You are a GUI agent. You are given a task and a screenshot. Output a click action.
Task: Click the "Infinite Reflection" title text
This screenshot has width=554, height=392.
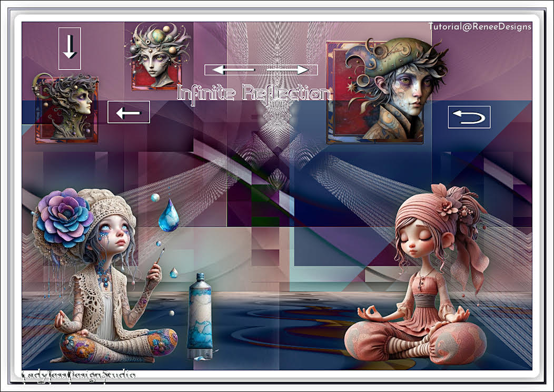tap(254, 94)
